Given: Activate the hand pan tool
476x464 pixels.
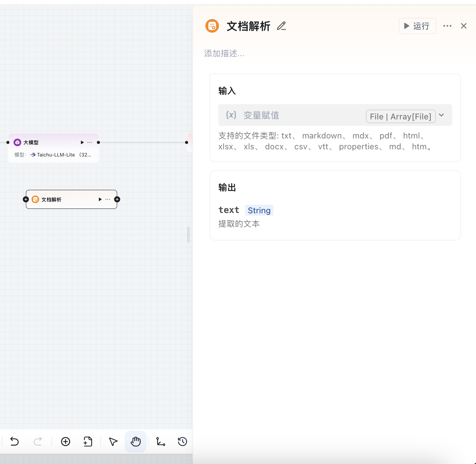Looking at the screenshot, I should 135,441.
